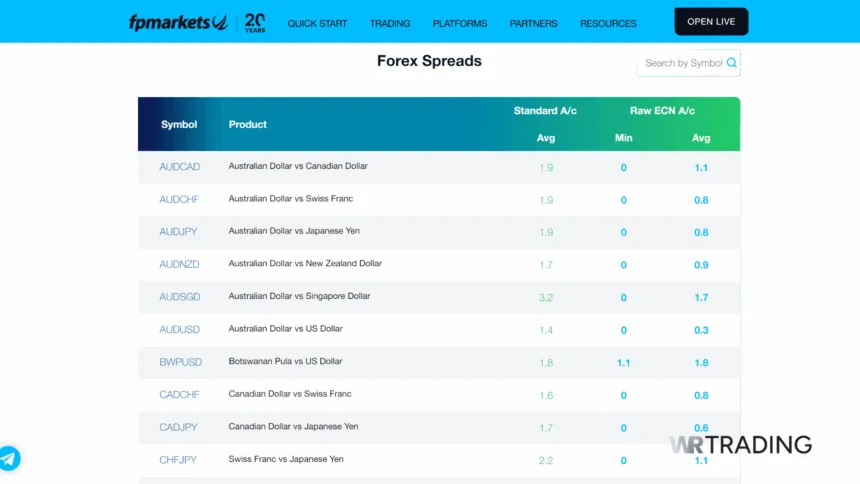Open the AUDNZD symbol link

[179, 264]
